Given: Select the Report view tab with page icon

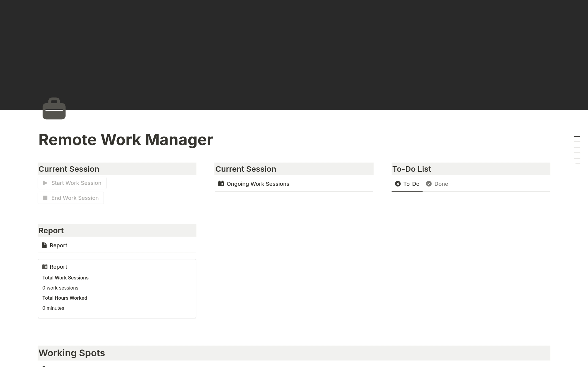Looking at the screenshot, I should pyautogui.click(x=55, y=245).
